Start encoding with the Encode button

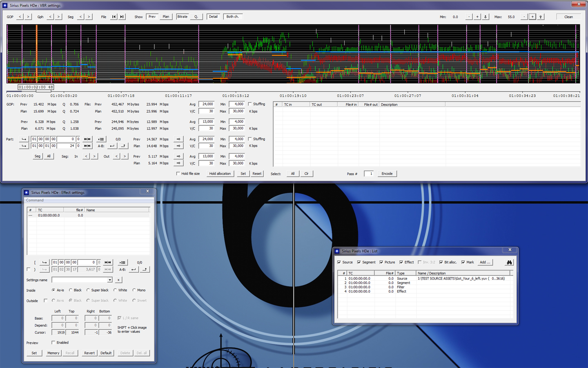coord(387,174)
